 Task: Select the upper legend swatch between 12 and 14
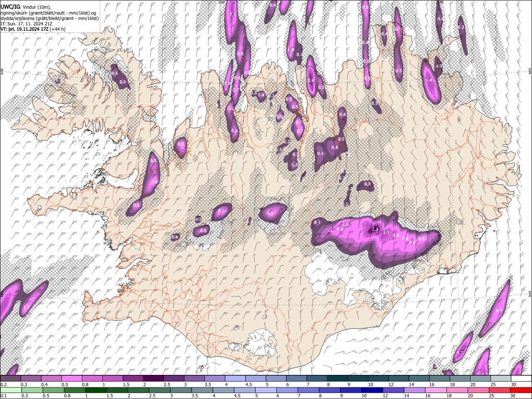pyautogui.click(x=399, y=379)
